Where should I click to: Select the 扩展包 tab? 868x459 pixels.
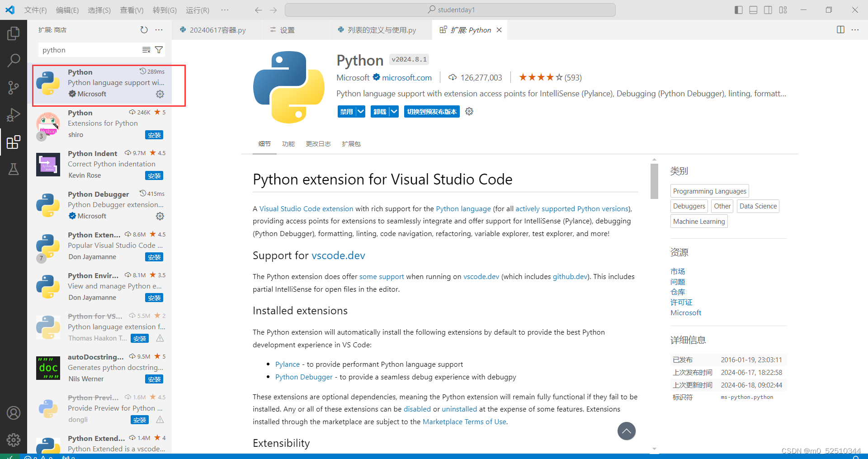pos(351,144)
